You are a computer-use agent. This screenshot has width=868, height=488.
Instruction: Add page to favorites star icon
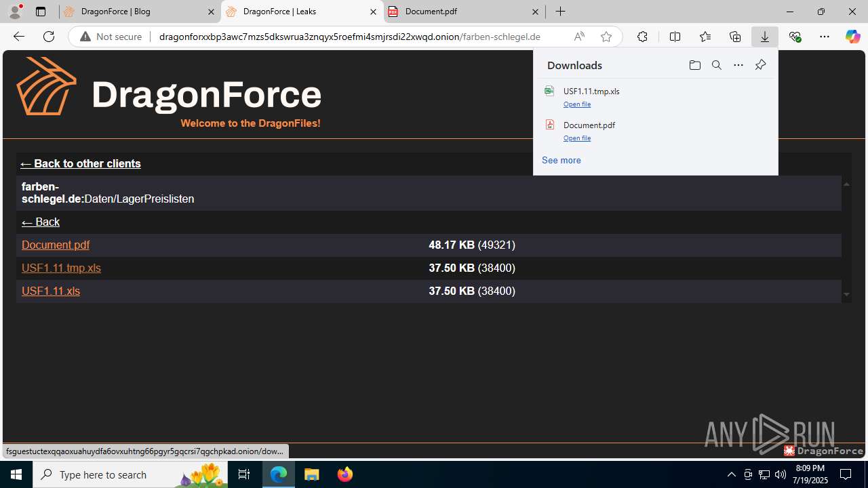tap(606, 37)
